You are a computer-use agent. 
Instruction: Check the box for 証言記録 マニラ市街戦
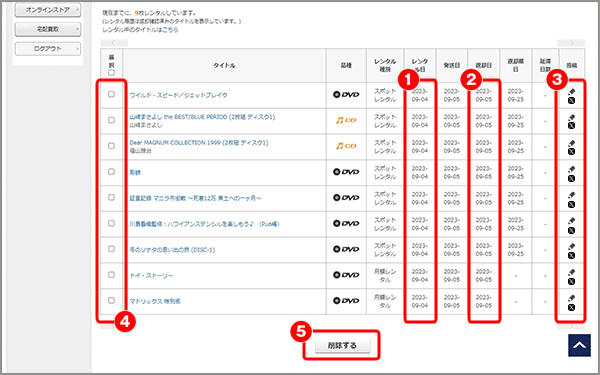[x=111, y=197]
